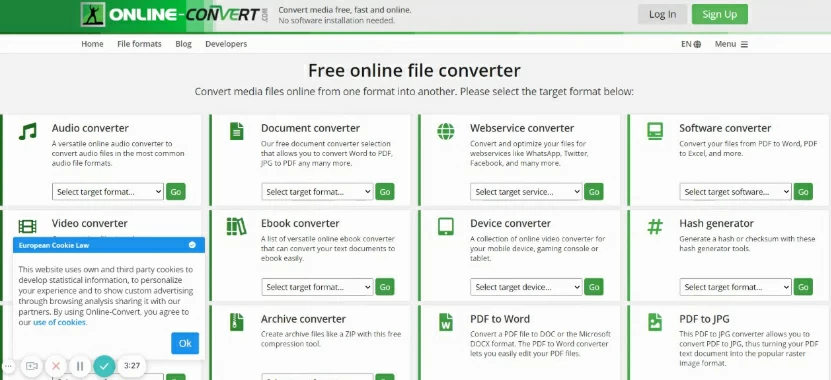The image size is (831, 380).
Task: Open the Webservice converter title link
Action: (x=522, y=128)
